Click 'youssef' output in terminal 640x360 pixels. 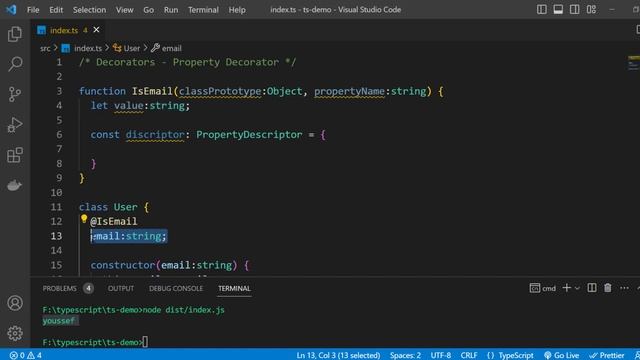59,320
